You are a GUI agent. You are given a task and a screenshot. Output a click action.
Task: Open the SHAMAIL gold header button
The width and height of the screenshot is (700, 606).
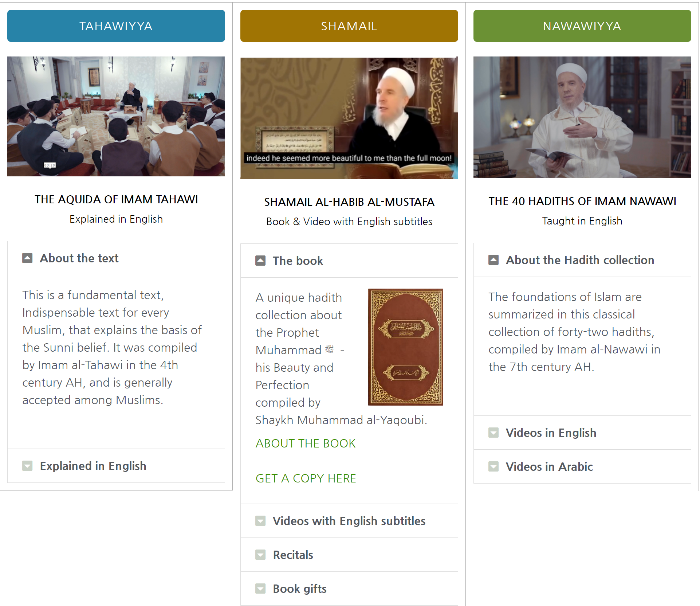point(349,26)
